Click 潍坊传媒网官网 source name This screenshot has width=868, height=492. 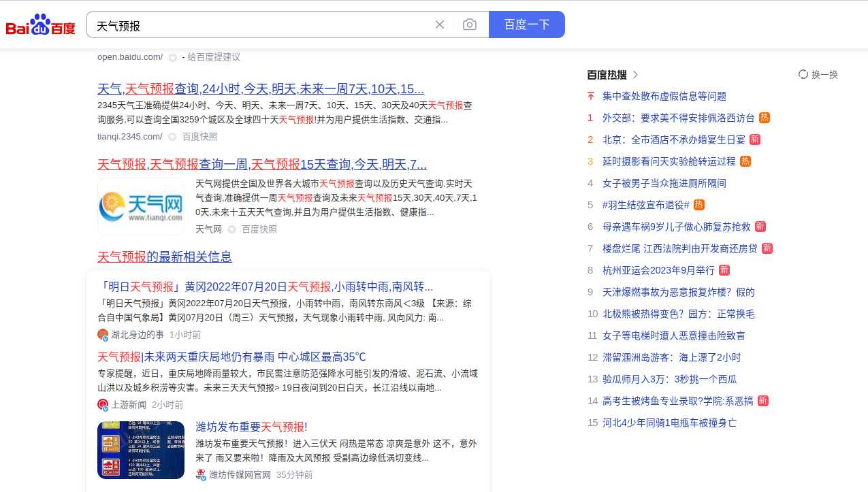tap(240, 475)
